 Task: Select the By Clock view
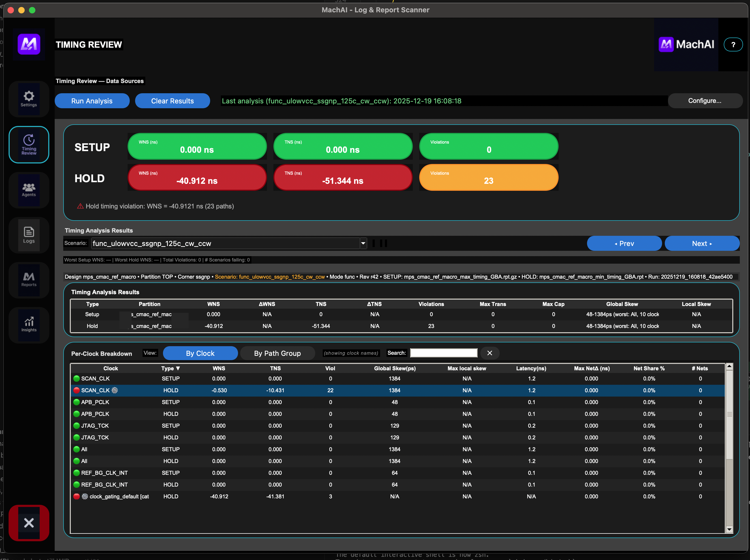[x=200, y=353]
